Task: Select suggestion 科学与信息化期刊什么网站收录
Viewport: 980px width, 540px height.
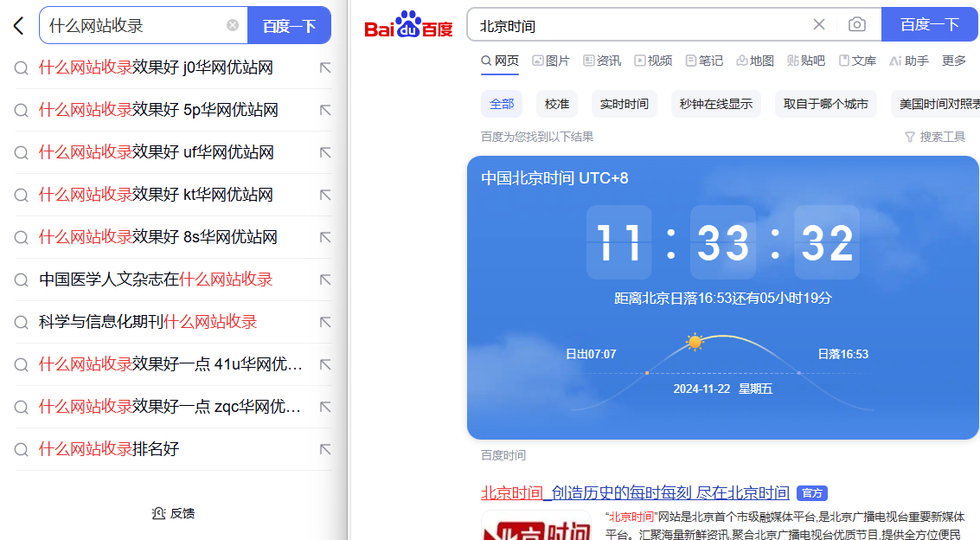Action: [x=148, y=322]
